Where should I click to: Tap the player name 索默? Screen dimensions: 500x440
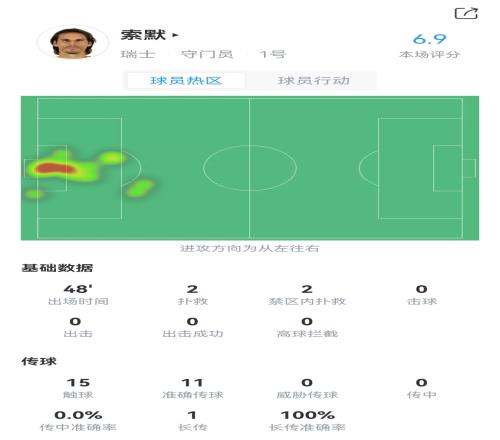point(143,35)
